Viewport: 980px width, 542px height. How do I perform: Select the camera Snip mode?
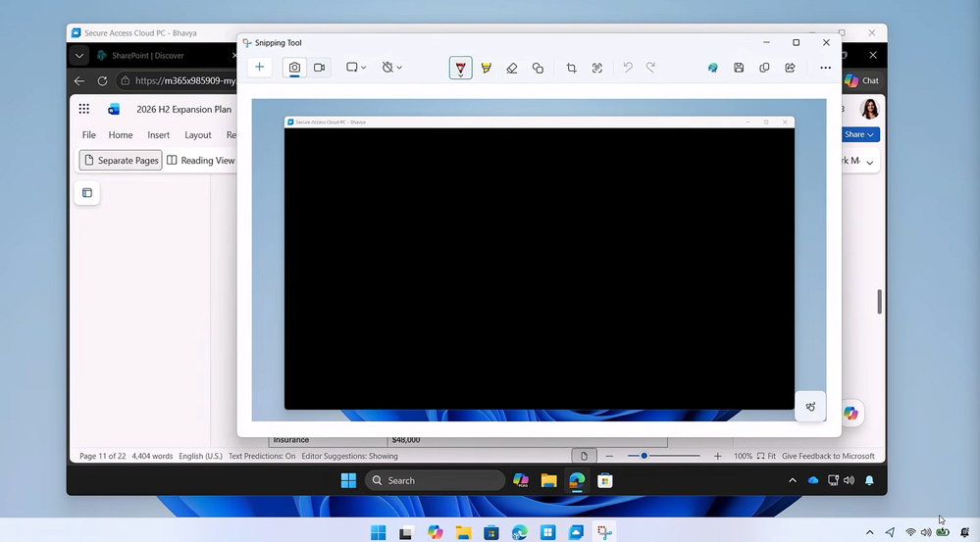click(294, 68)
